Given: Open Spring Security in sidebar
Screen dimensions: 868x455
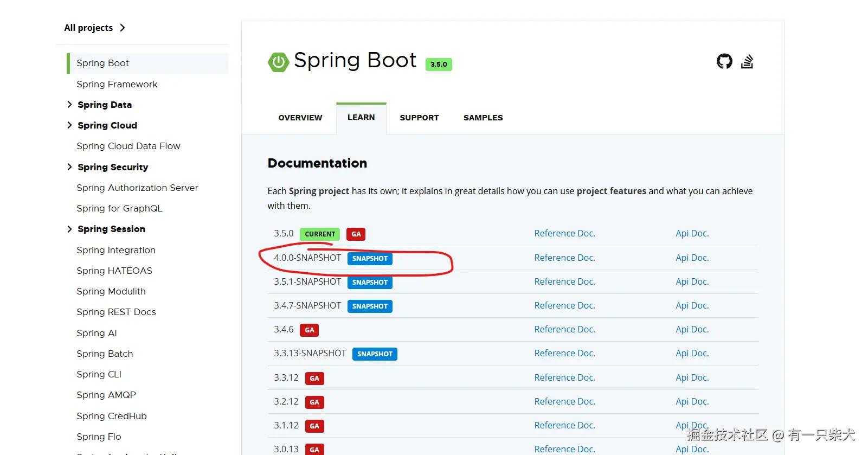Looking at the screenshot, I should tap(113, 167).
